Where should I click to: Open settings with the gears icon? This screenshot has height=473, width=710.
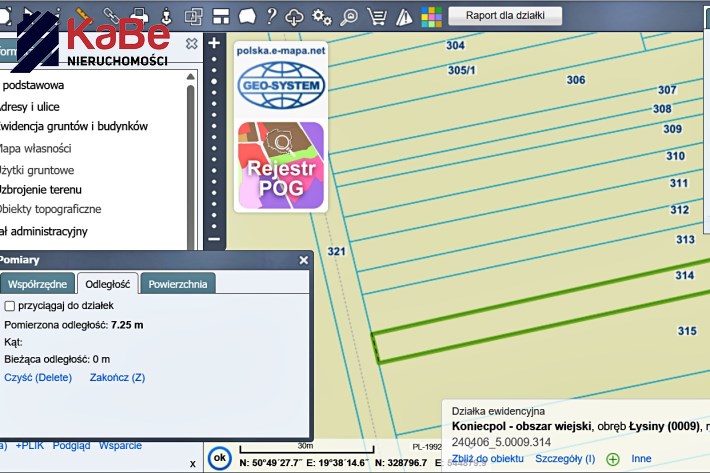coord(322,16)
